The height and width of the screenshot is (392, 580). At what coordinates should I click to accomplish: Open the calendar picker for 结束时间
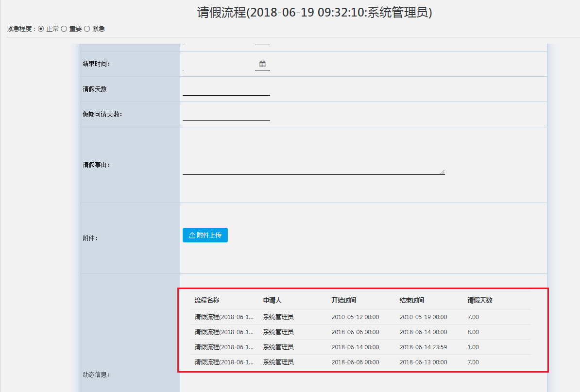coord(262,64)
